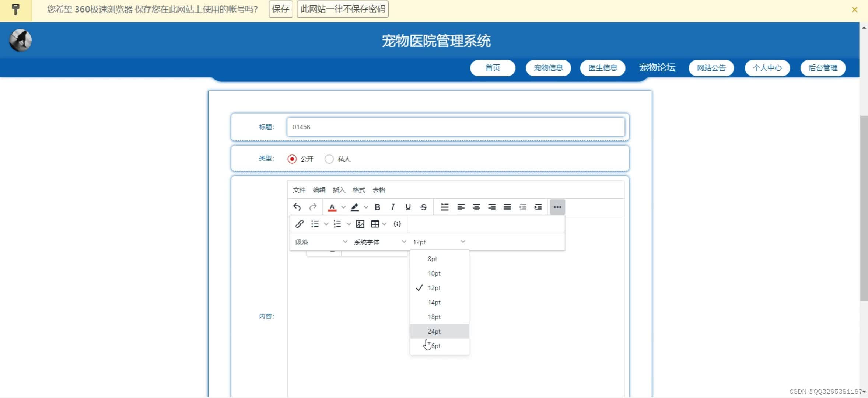Image resolution: width=868 pixels, height=398 pixels.
Task: Expand numbered list style dropdown arrow
Action: coord(349,224)
